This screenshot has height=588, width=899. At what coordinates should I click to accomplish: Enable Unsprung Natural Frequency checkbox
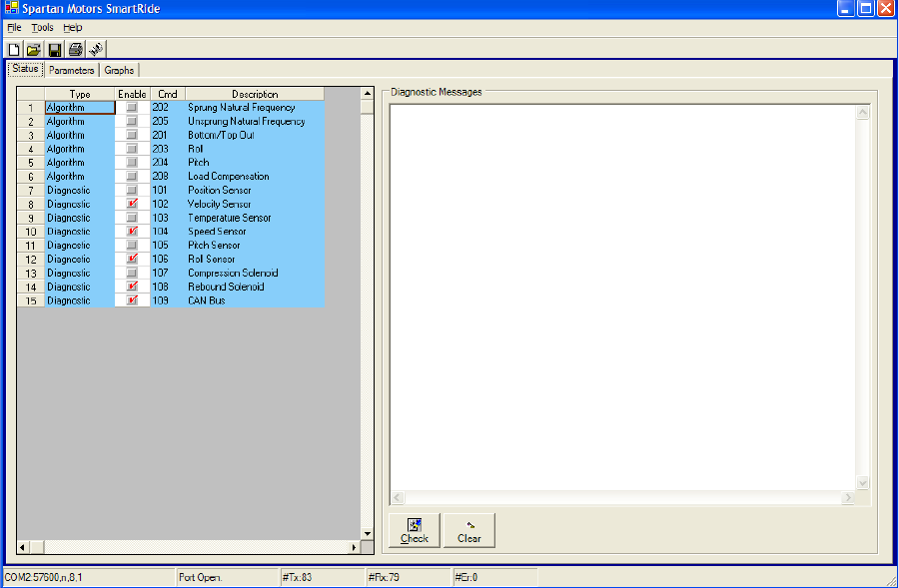(132, 121)
